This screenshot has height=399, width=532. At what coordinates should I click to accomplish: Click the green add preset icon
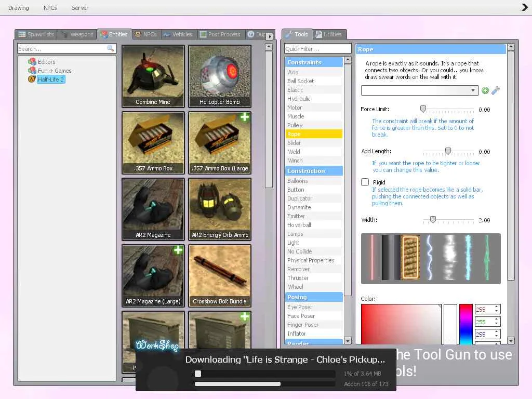pos(485,90)
